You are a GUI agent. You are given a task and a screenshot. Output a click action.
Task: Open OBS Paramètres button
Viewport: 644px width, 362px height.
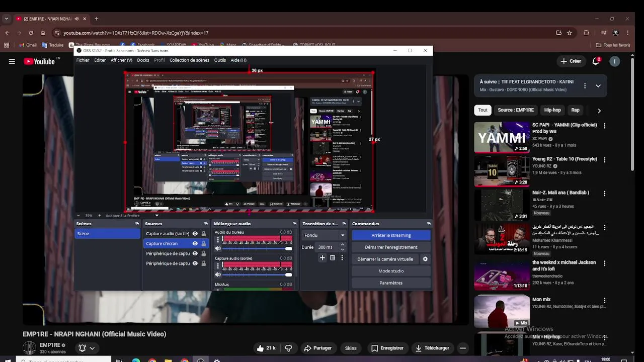point(391,283)
